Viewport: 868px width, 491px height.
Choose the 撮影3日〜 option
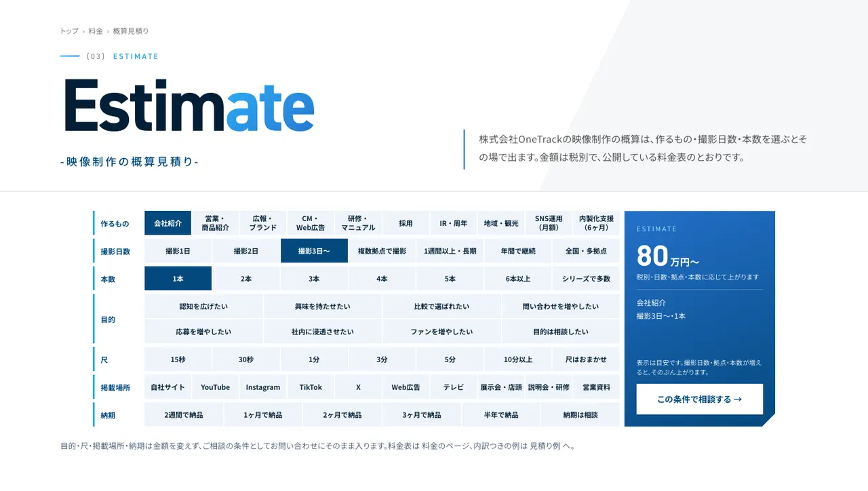[x=314, y=251]
